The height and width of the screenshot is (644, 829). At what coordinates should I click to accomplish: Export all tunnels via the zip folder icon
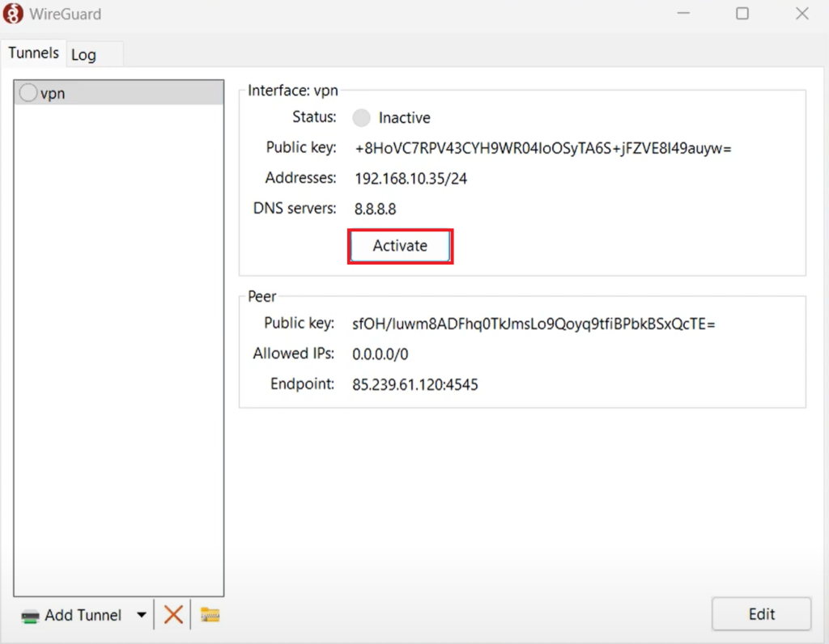pos(210,614)
